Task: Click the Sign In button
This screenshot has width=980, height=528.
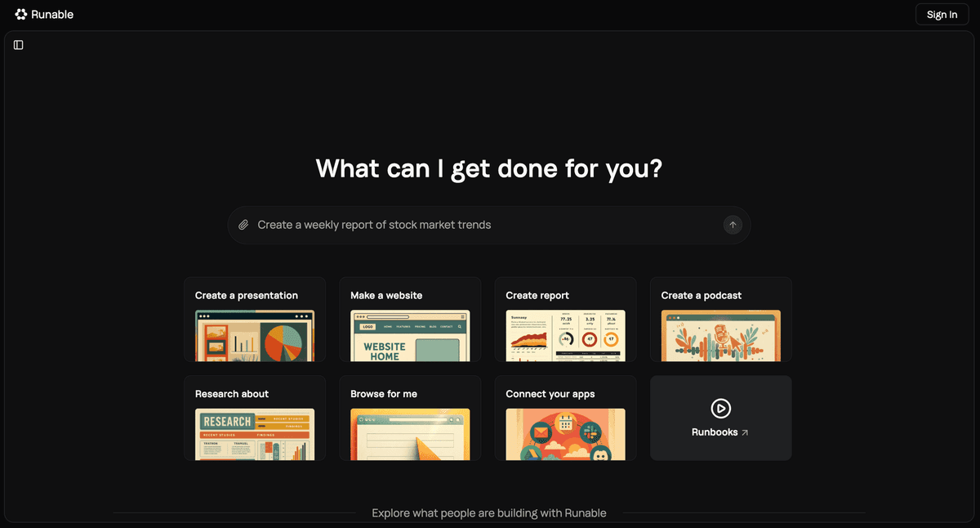Action: 942,15
